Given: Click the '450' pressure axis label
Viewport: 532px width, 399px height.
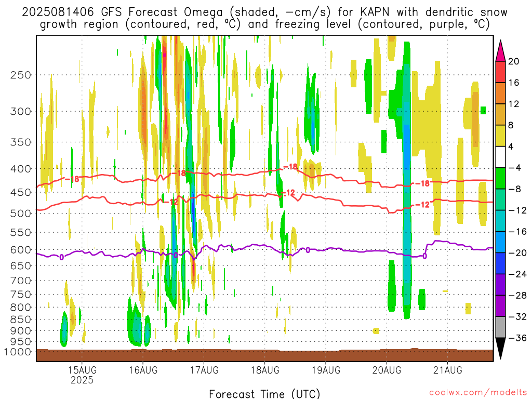Looking at the screenshot, I should (x=20, y=192).
